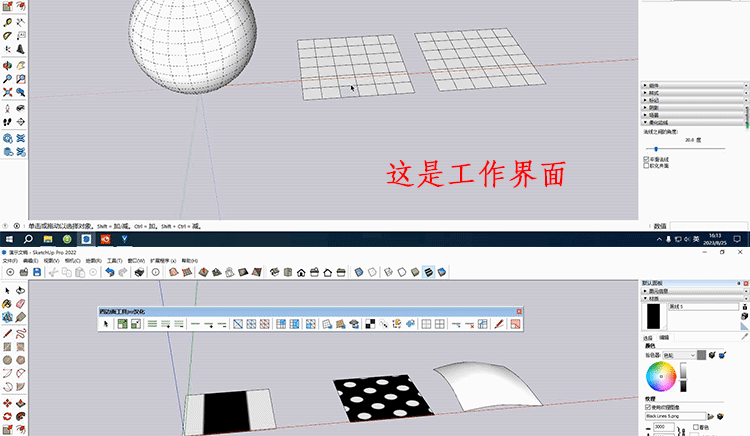Click the checkerboard icon in QuadFace toolbar

click(370, 324)
